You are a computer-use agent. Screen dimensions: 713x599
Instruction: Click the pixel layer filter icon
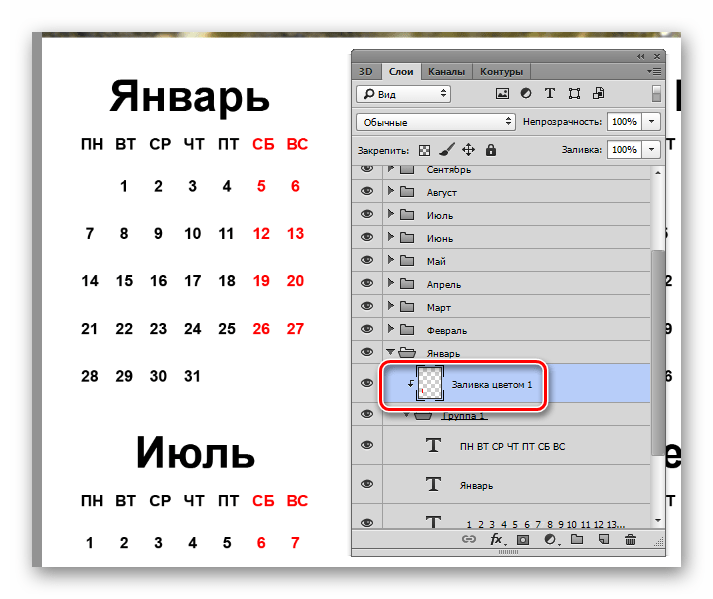click(x=503, y=93)
